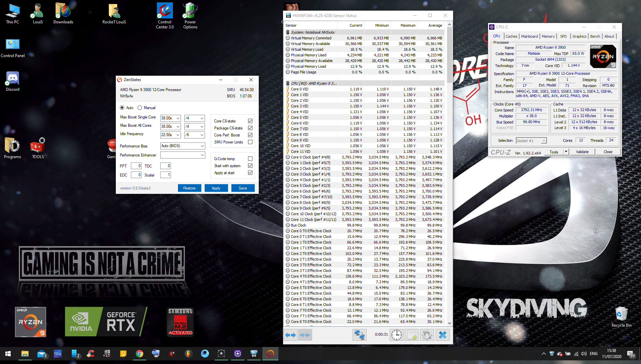Screen dimensions: 641x364
Task: Click HWiNFO expand columns arrows button
Action: (x=291, y=335)
